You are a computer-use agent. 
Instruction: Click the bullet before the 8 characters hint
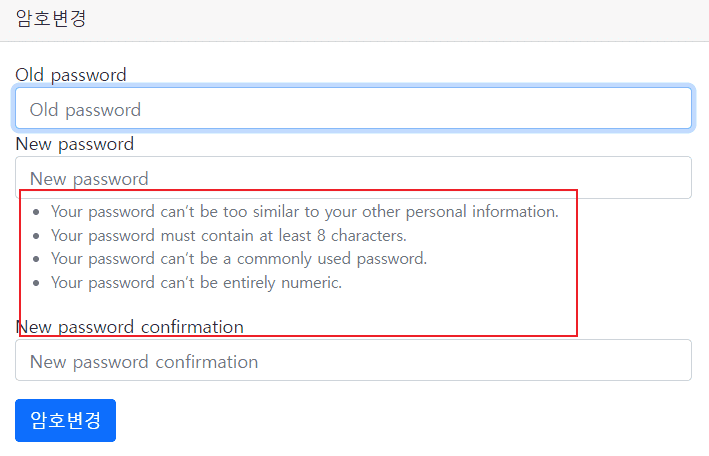click(x=37, y=236)
